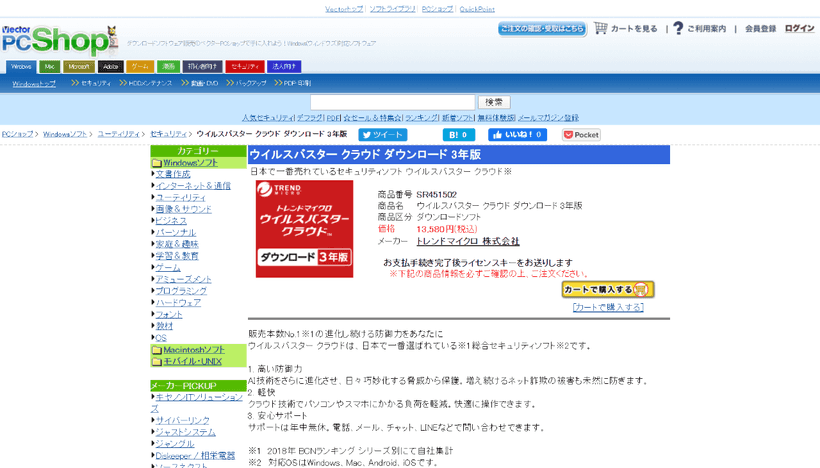Open the アミューズメント category
Viewport: 820px width, 468px height.
click(x=184, y=279)
